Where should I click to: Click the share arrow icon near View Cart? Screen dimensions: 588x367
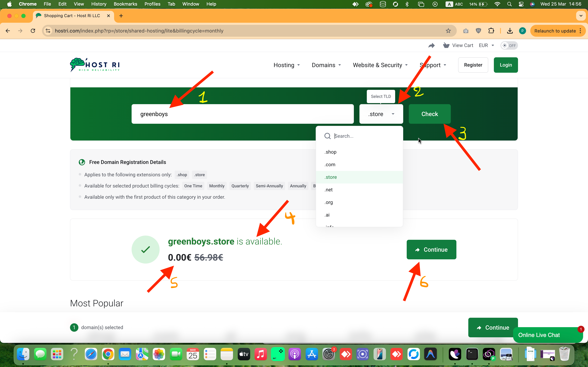tap(431, 45)
